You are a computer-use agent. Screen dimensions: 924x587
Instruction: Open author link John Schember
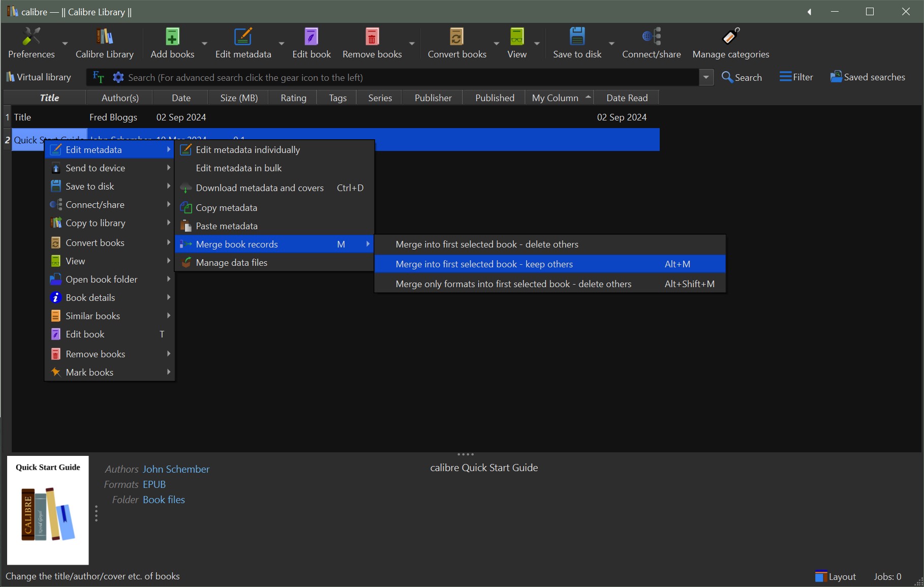click(176, 469)
